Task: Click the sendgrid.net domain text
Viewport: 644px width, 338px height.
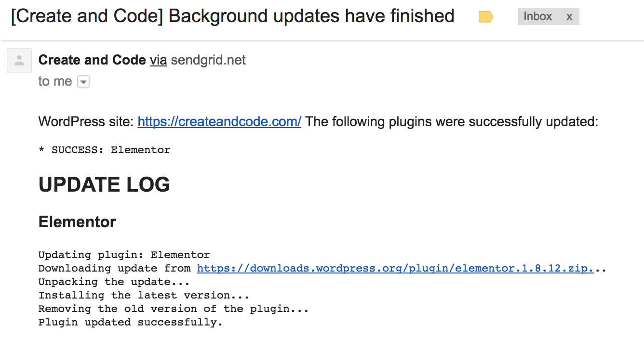Action: pyautogui.click(x=208, y=60)
